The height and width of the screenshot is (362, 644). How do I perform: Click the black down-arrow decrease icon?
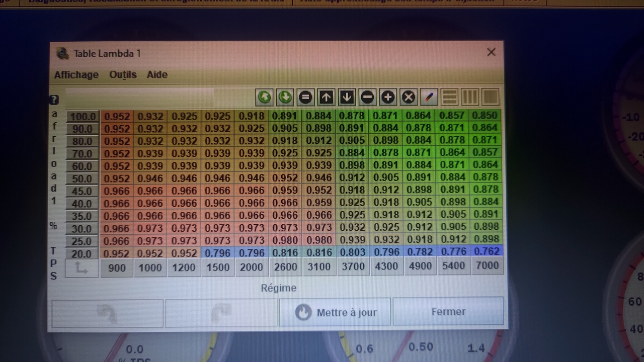347,97
